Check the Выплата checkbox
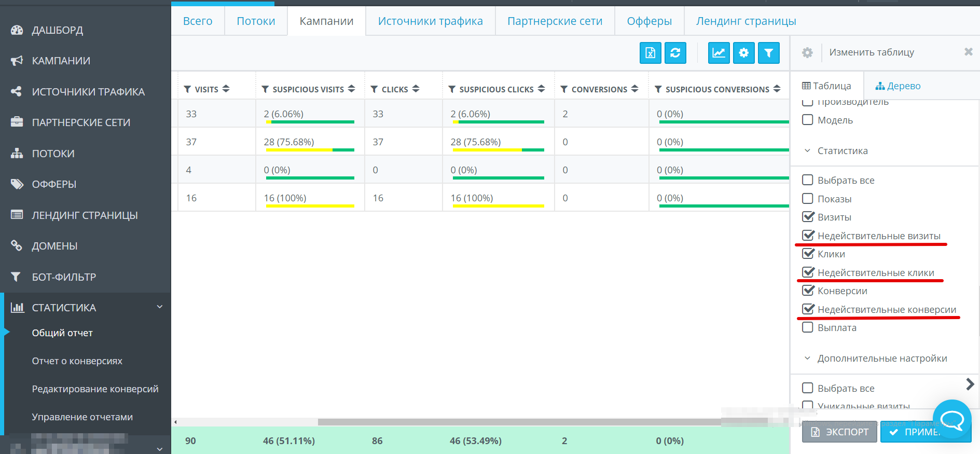980x454 pixels. point(808,327)
